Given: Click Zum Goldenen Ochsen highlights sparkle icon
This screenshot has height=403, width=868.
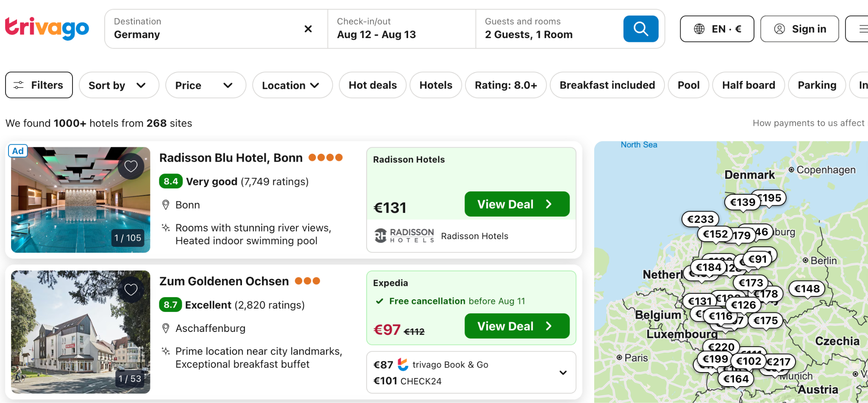Looking at the screenshot, I should click(166, 351).
